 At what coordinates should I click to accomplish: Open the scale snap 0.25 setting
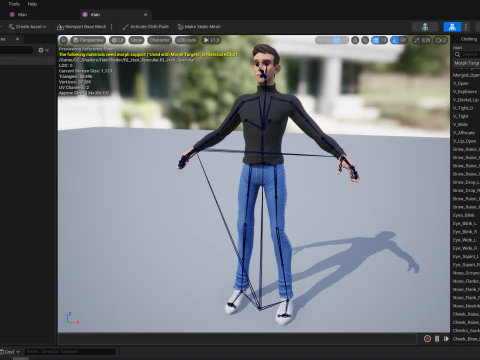tap(422, 40)
